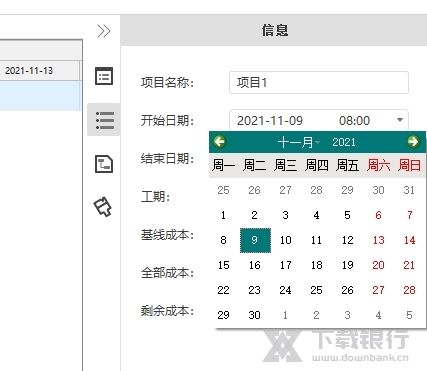Click the 周六 weekday header
The height and width of the screenshot is (371, 427).
[x=379, y=165]
